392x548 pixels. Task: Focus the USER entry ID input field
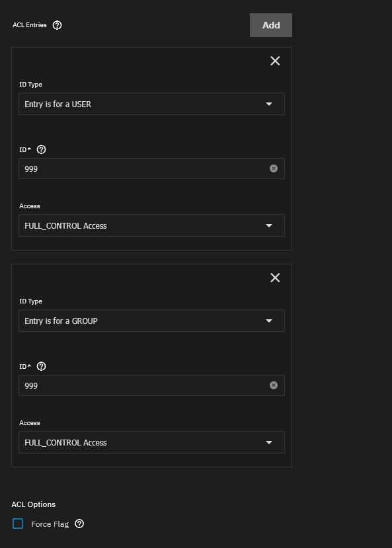pyautogui.click(x=143, y=169)
